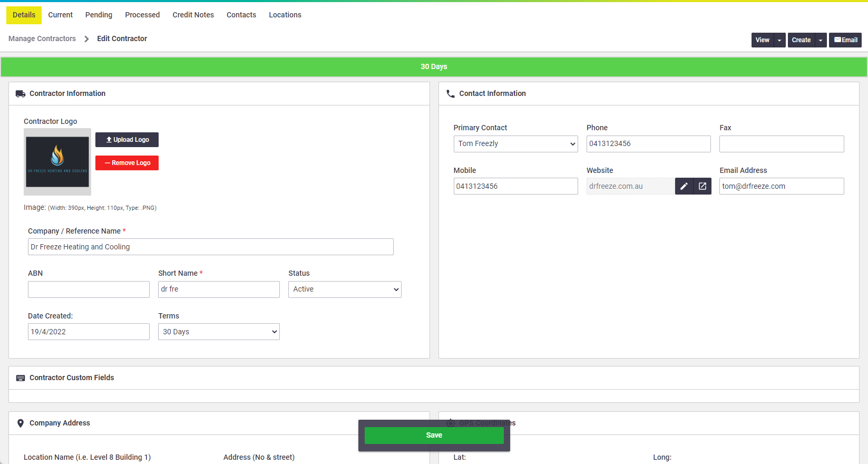Click the pencil edit website icon
The width and height of the screenshot is (868, 464).
click(x=684, y=186)
